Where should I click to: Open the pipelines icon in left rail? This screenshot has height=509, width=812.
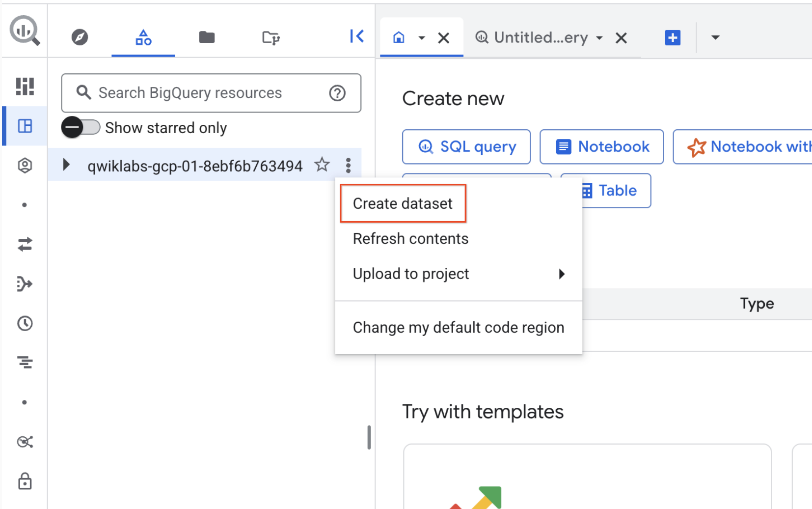tap(24, 283)
